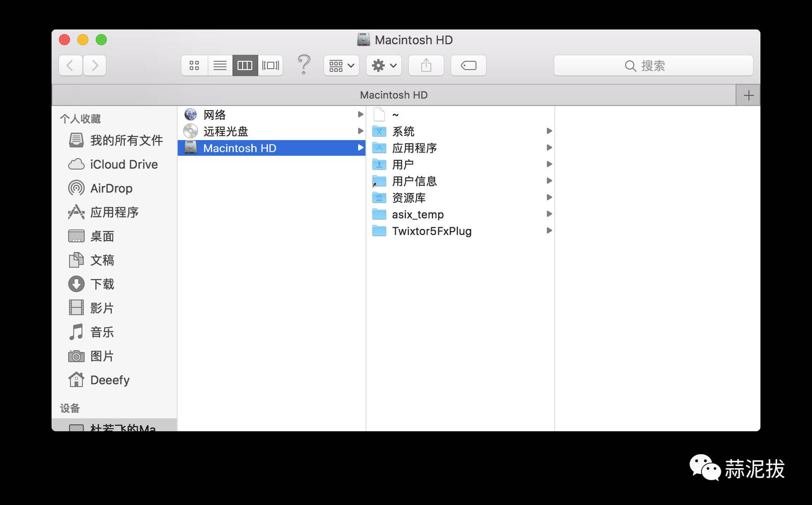The width and height of the screenshot is (812, 505).
Task: Open iCloud Drive in sidebar
Action: (x=123, y=164)
